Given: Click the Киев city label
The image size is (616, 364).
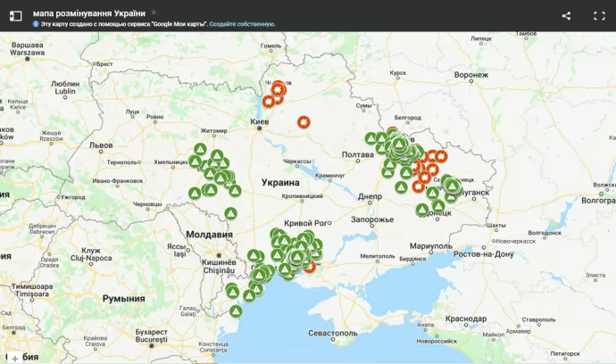Looking at the screenshot, I should [x=260, y=120].
